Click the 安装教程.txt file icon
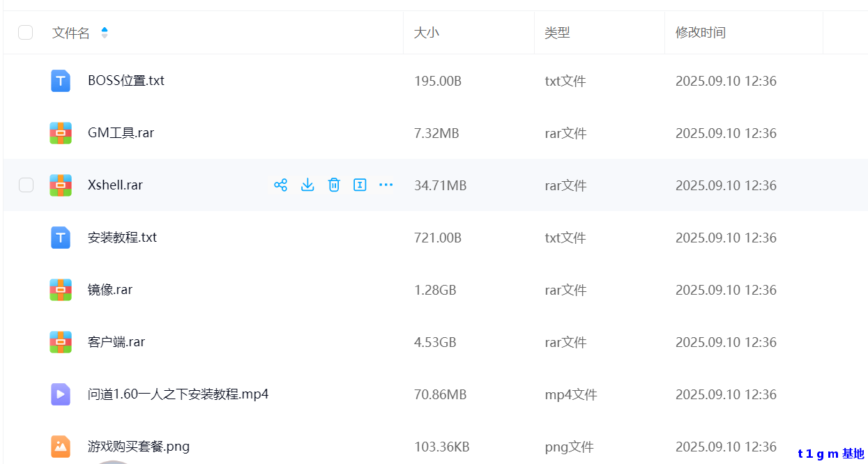 61,238
